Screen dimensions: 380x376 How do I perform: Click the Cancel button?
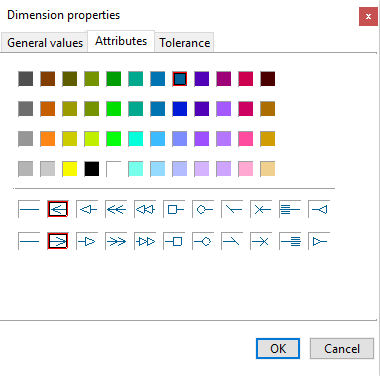click(x=342, y=349)
